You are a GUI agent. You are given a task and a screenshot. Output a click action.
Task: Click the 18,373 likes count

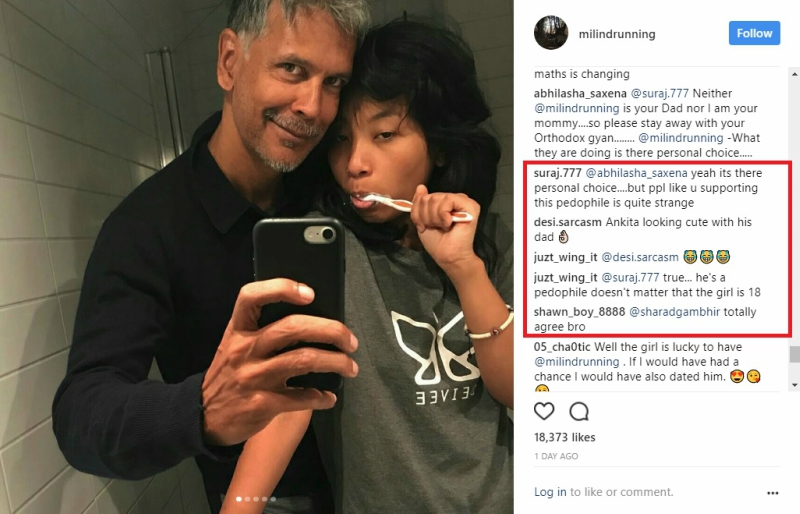coord(565,437)
